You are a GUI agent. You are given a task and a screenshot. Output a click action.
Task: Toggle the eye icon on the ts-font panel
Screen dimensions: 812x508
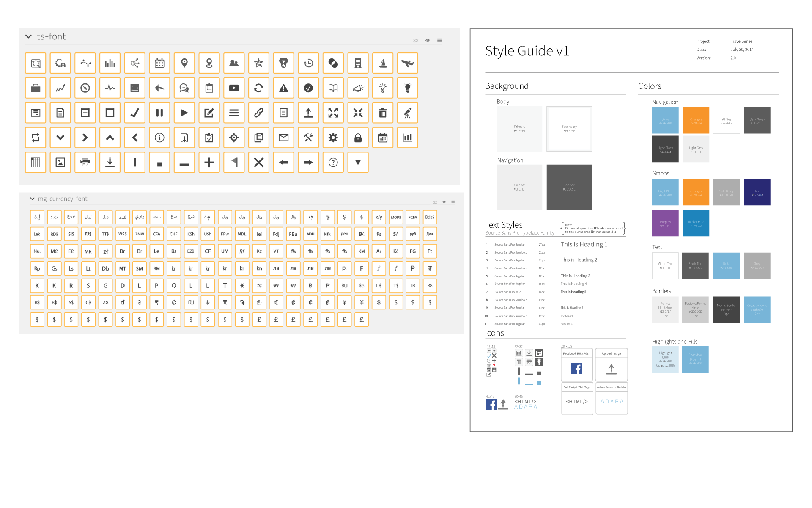coord(428,41)
